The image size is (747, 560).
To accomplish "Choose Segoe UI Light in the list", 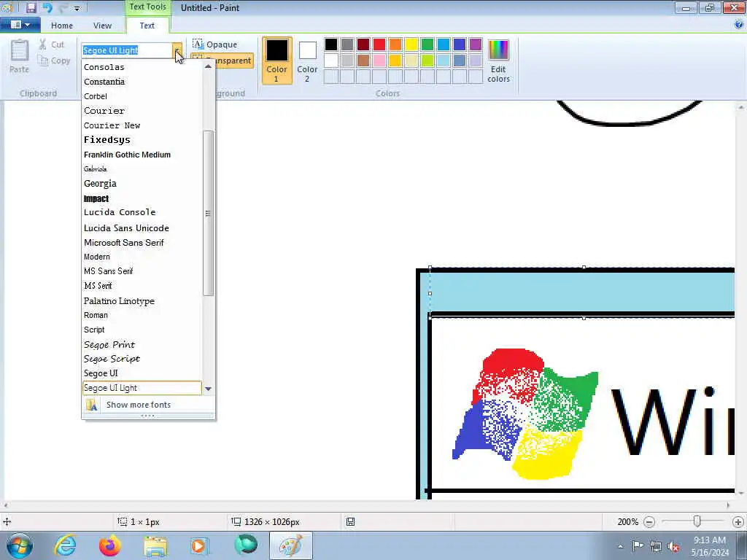I will tap(142, 388).
